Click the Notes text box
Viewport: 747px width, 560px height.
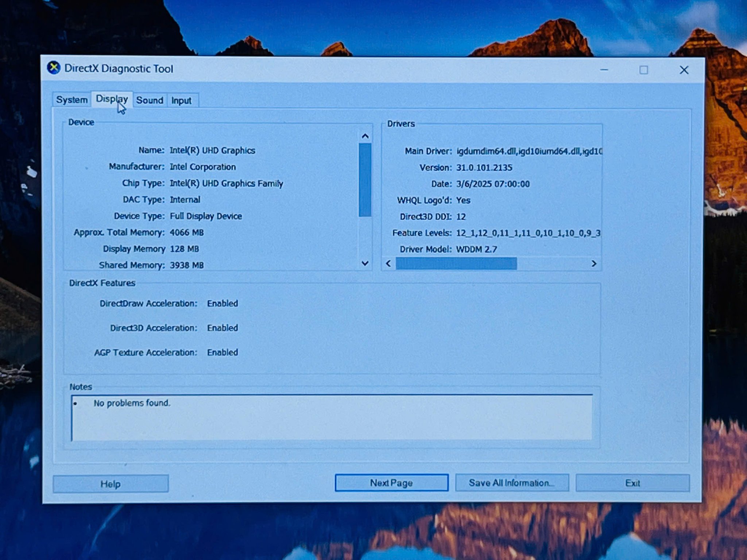click(332, 418)
